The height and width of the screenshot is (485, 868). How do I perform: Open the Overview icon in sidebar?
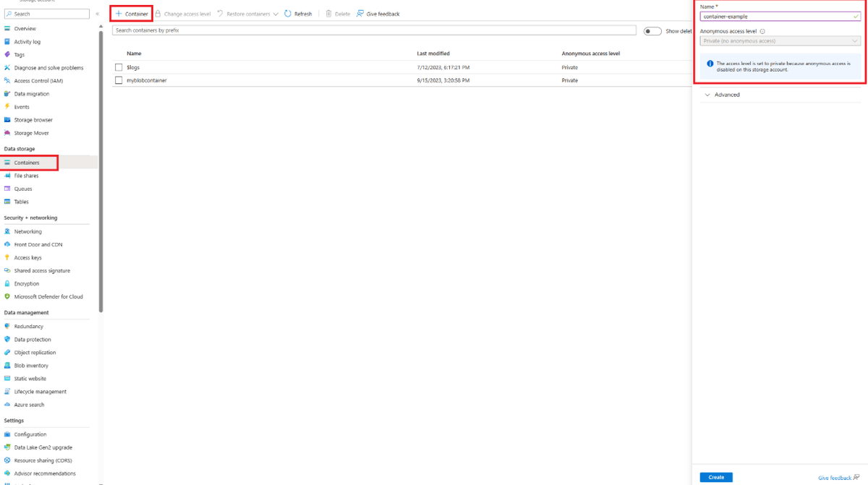click(x=7, y=29)
